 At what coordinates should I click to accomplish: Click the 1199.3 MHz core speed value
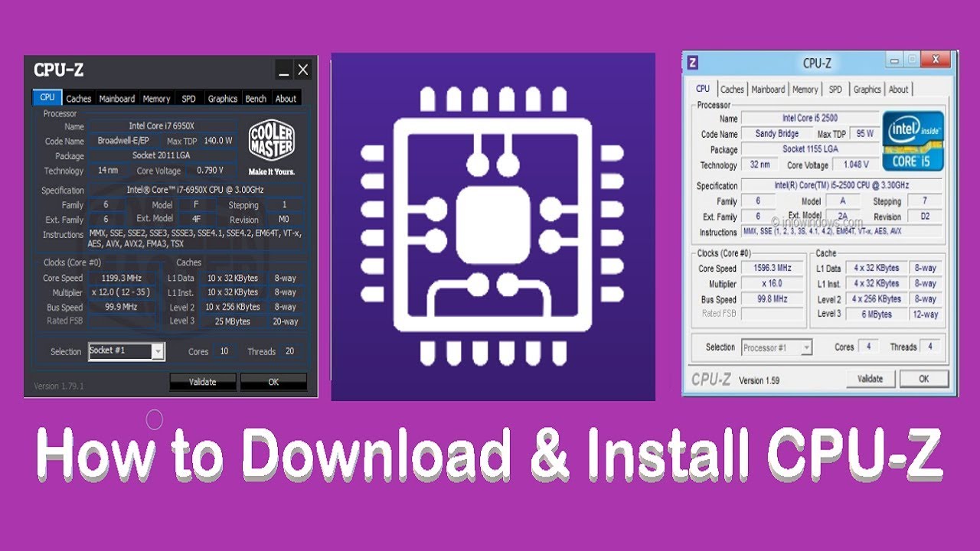[122, 279]
